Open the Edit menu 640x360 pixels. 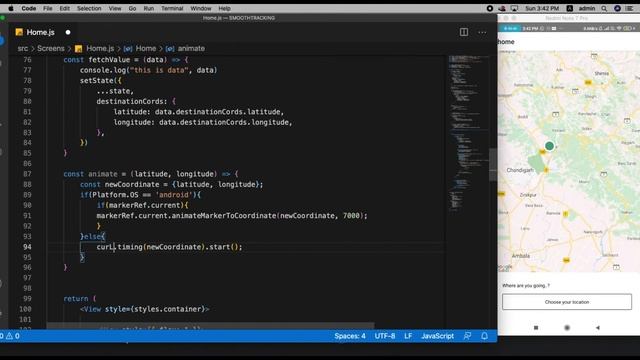click(64, 8)
